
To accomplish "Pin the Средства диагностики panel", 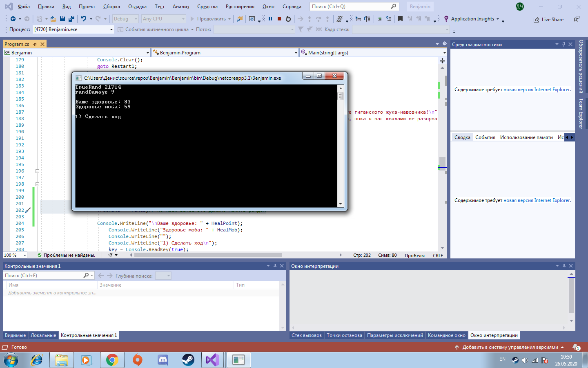I will [x=563, y=44].
